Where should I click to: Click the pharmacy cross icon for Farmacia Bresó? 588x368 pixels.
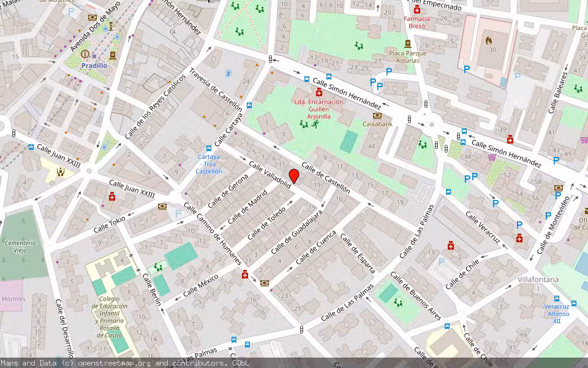pos(417,10)
